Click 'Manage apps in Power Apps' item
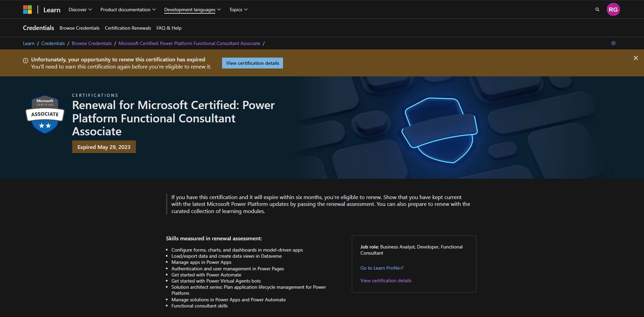Image resolution: width=644 pixels, height=317 pixels. (201, 262)
